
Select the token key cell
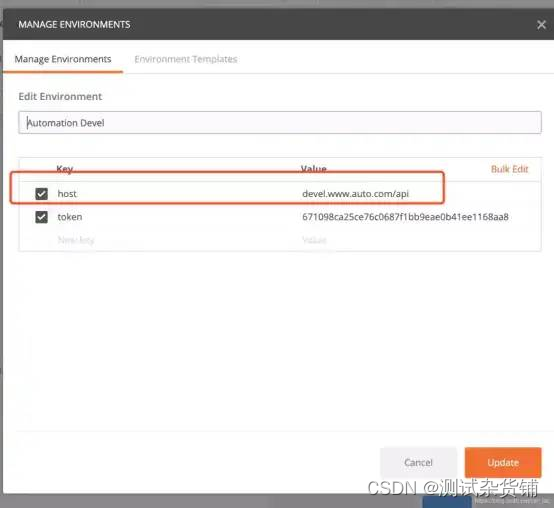tap(70, 217)
